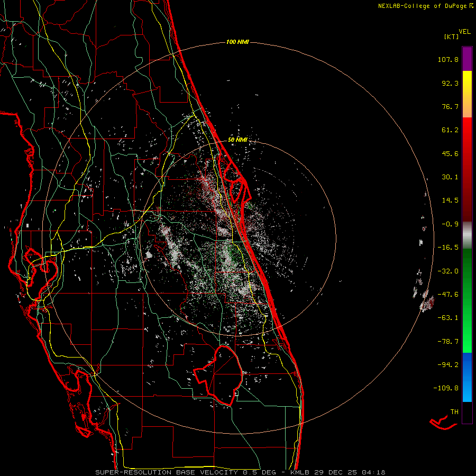Click the VEL legend title
The image size is (476, 476).
pyautogui.click(x=464, y=32)
